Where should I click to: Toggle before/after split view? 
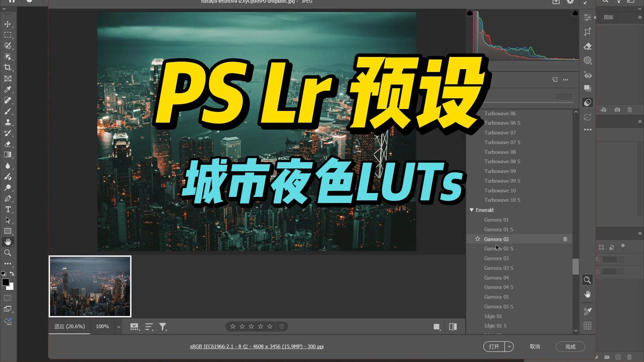(453, 327)
